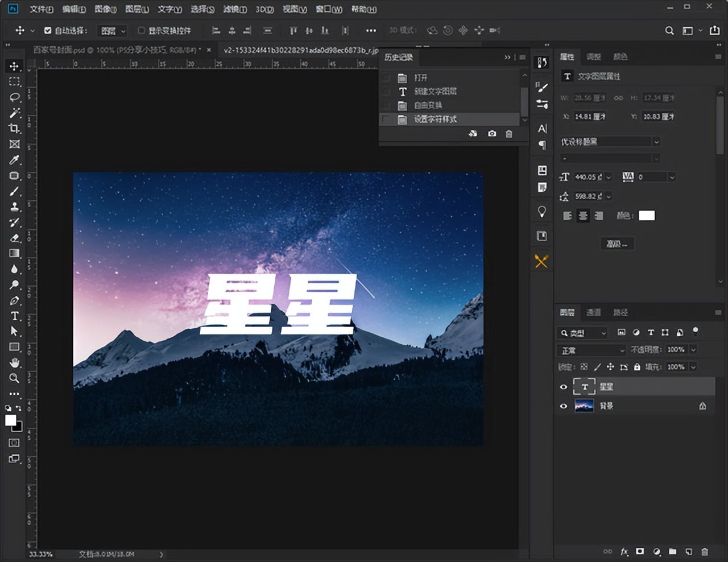Hide the 背景 layer with eye icon
The height and width of the screenshot is (562, 728).
pyautogui.click(x=564, y=406)
